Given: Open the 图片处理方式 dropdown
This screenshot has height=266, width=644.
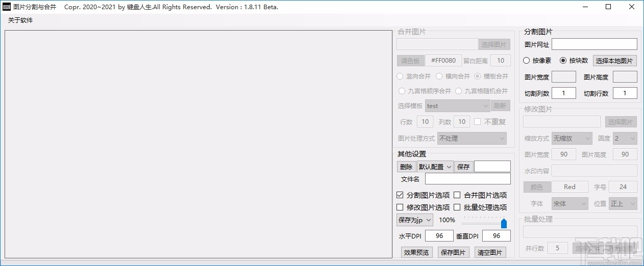Looking at the screenshot, I should tap(472, 138).
